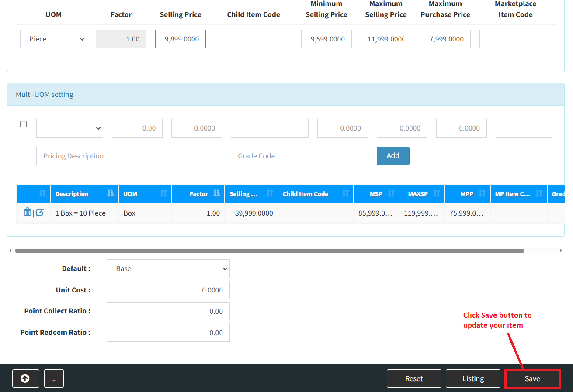Click the scroll-to-top arrow button
Viewport: 573px width, 392px height.
(x=25, y=378)
